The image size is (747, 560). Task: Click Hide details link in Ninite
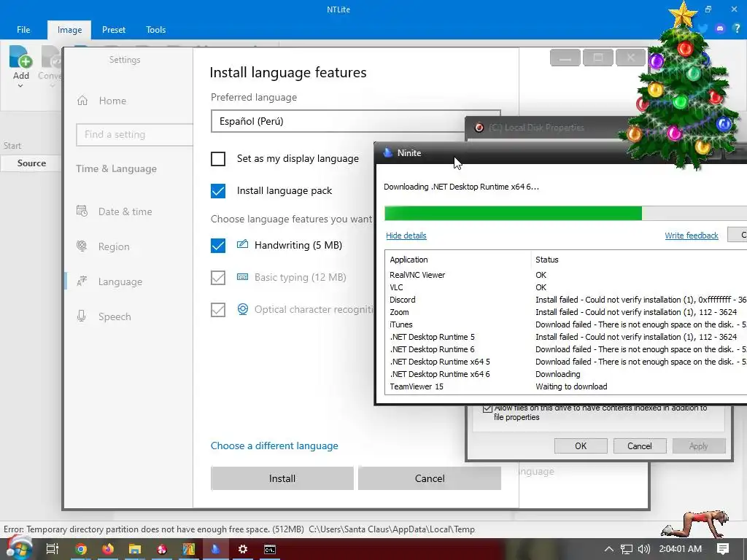click(x=406, y=236)
